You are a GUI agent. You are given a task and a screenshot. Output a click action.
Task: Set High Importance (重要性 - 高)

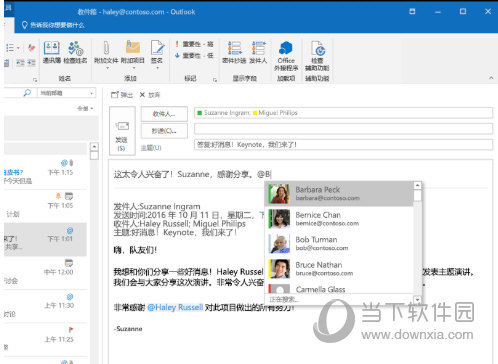pos(195,44)
